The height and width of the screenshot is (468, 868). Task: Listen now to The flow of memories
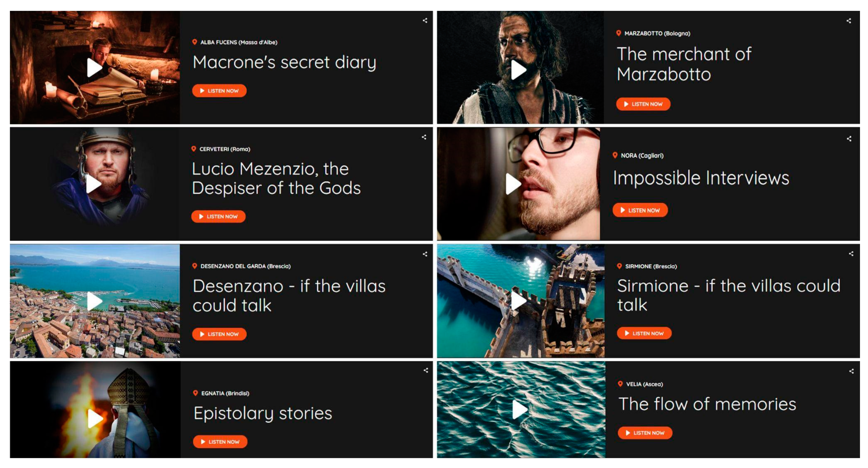tap(645, 433)
